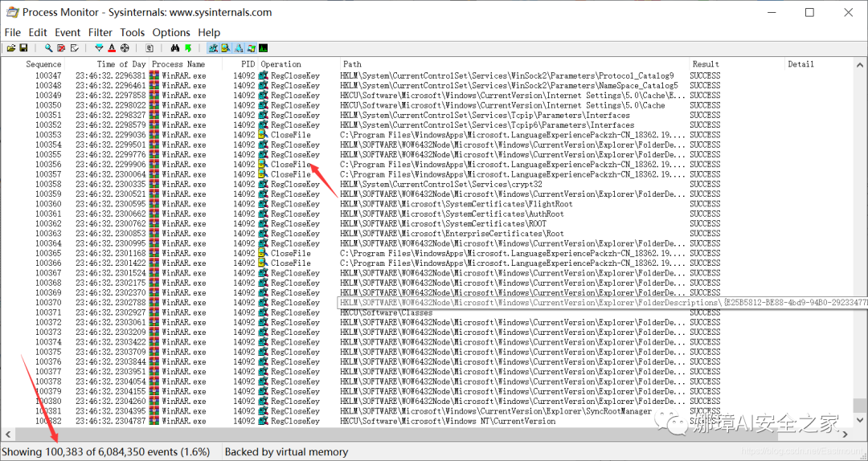Toggle the Autoscroll toolbar button
Viewport: 868px width, 461px height.
coord(61,48)
